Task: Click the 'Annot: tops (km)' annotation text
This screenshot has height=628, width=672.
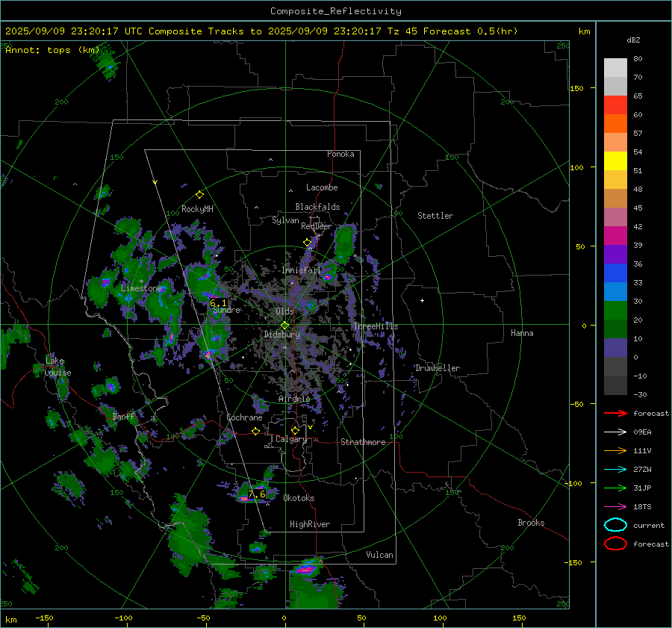Action: [x=52, y=50]
